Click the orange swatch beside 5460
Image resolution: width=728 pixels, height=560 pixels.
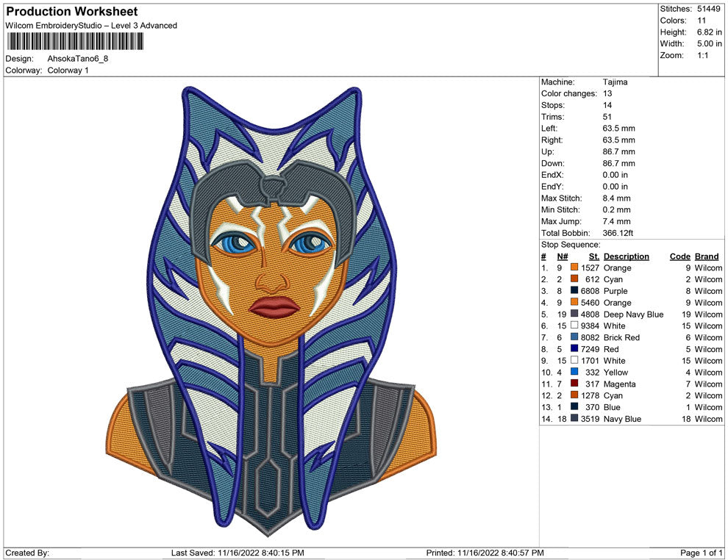(574, 302)
